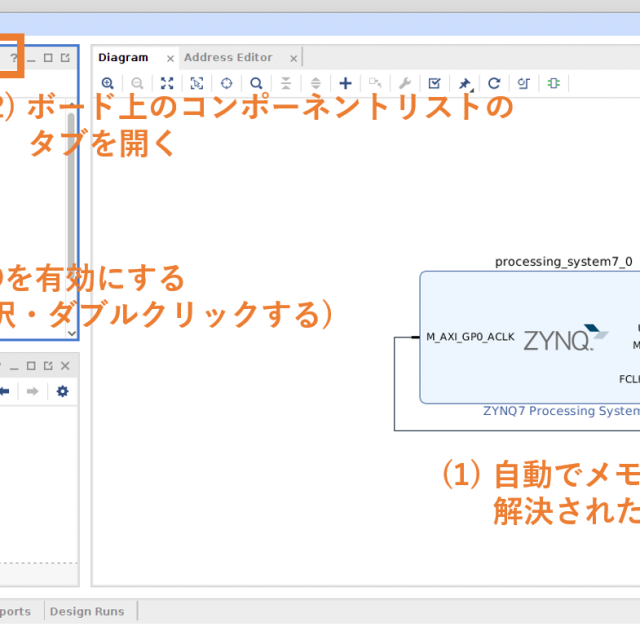Switch to the Address Editor tab
The height and width of the screenshot is (640, 640).
pyautogui.click(x=228, y=58)
